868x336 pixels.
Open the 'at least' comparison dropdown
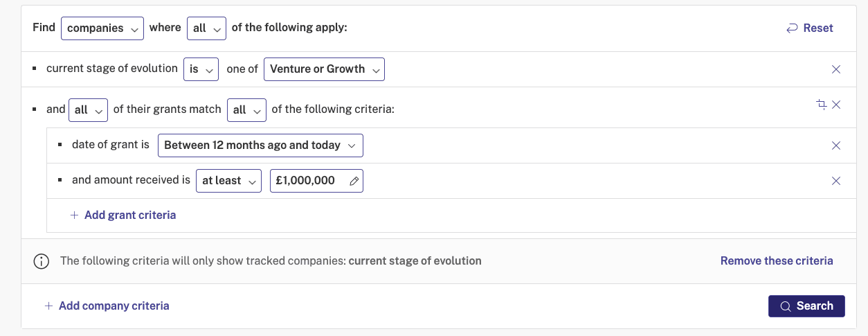228,181
